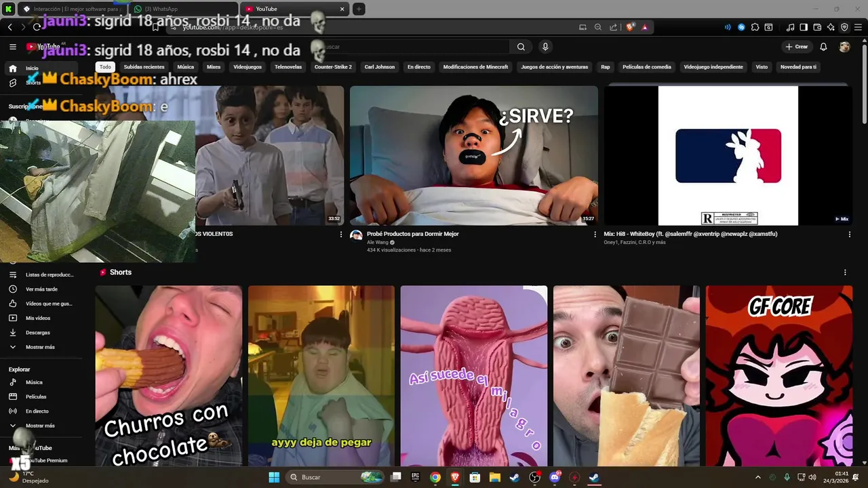Viewport: 868px width, 488px height.
Task: Open options menu for Mix Hi8 WhiteBoy
Action: coord(849,235)
